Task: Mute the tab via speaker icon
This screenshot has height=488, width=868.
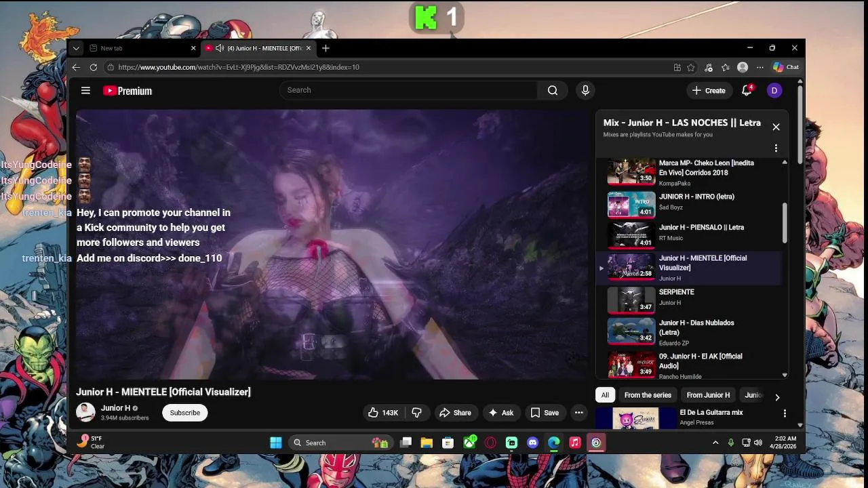Action: [x=220, y=48]
